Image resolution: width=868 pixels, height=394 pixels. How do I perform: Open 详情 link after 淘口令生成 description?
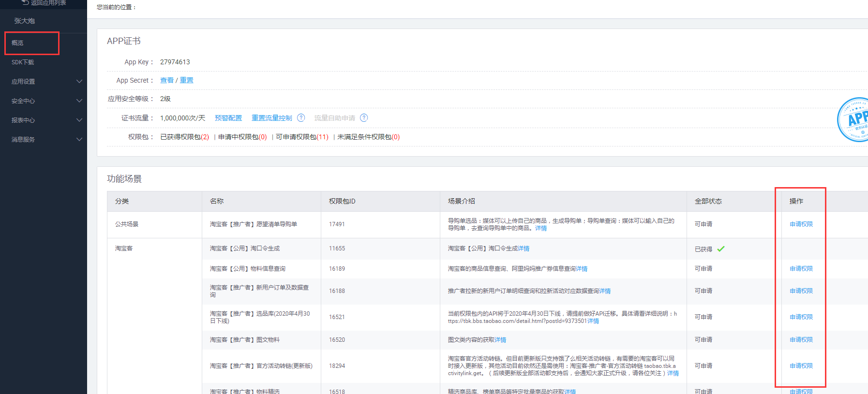[524, 248]
